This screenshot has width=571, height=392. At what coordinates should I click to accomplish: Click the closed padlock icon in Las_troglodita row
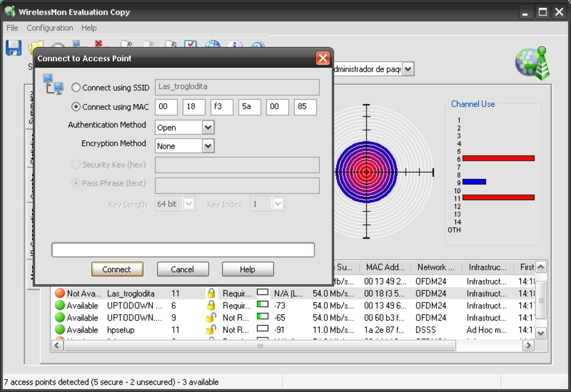coord(211,293)
